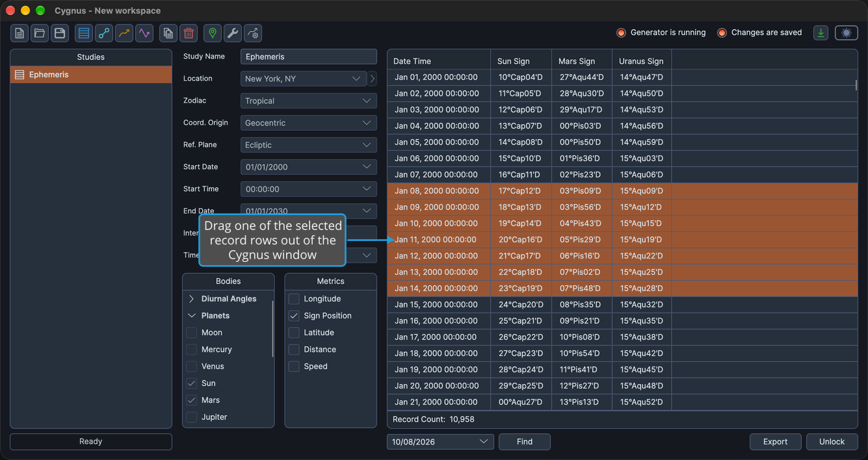This screenshot has width=868, height=460.
Task: Enable the Longitude metric checkbox
Action: point(294,299)
